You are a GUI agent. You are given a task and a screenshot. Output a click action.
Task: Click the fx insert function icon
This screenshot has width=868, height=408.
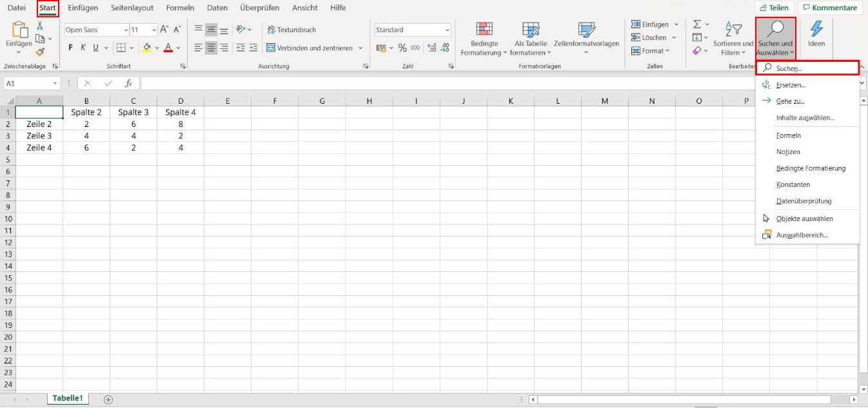coord(128,83)
